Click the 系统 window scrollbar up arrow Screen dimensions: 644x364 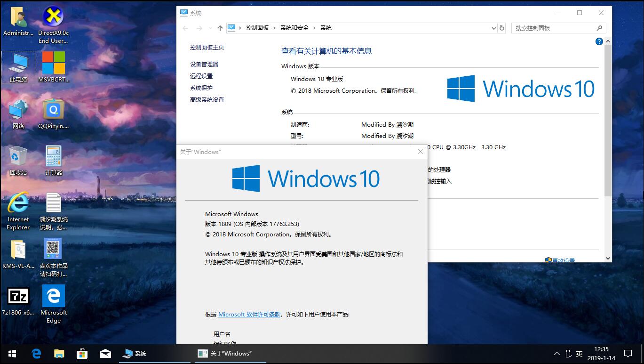click(608, 42)
